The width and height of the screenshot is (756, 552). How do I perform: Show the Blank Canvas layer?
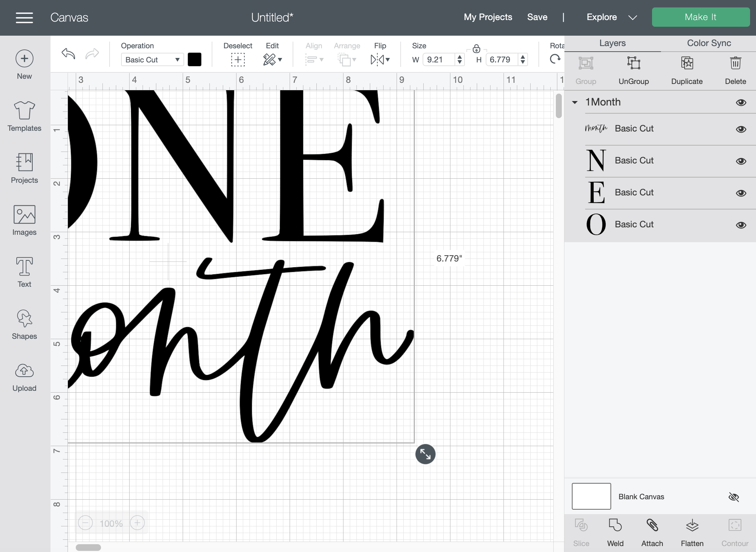coord(733,497)
